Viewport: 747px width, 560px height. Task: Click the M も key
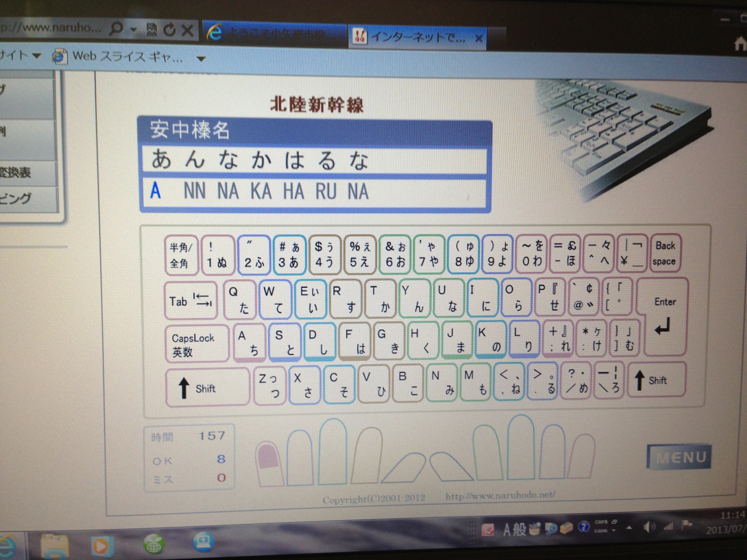tap(475, 382)
